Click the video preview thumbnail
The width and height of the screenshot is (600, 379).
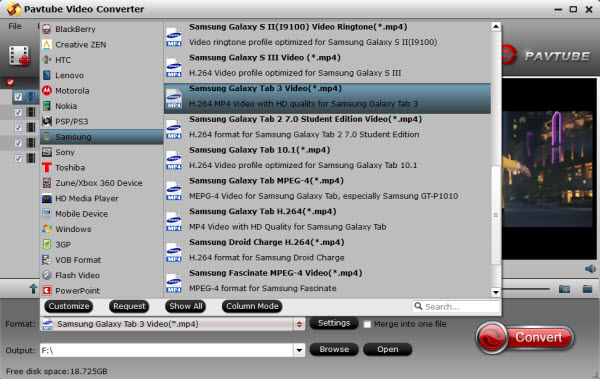(549, 168)
